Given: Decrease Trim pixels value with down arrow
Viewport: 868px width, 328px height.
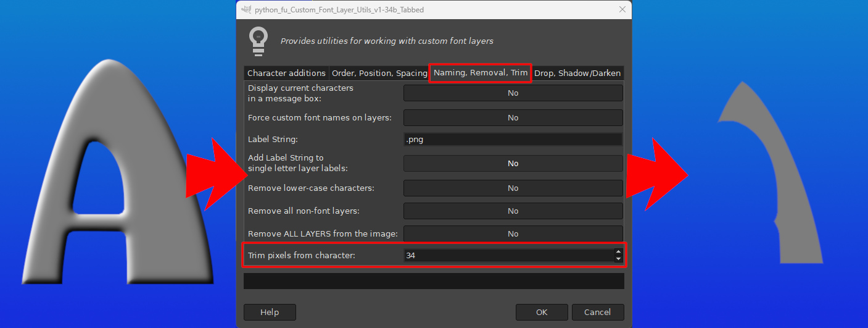Looking at the screenshot, I should [x=619, y=259].
